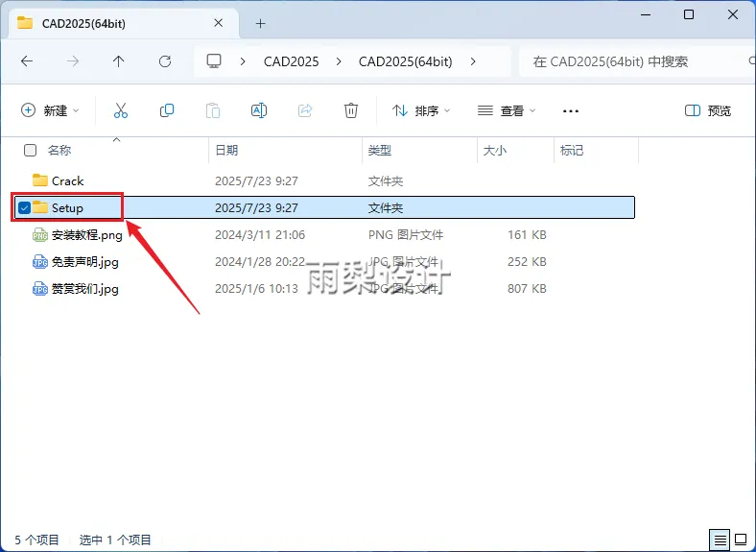The image size is (756, 552).
Task: Open the 查看 view dropdown
Action: [507, 111]
